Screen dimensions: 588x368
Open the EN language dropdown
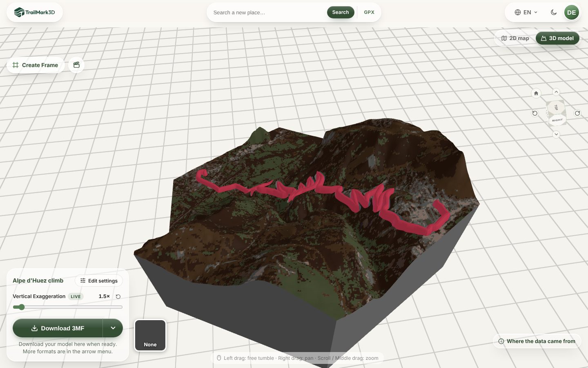[526, 12]
